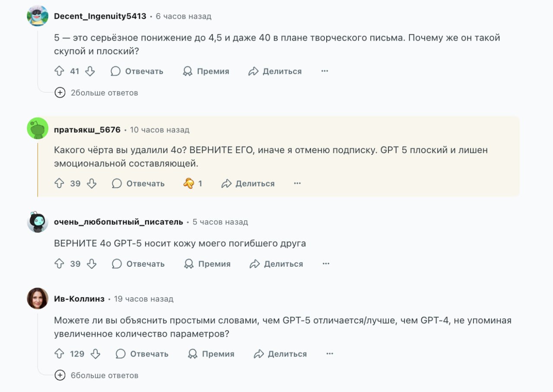553x392 pixels.
Task: Expand 6 more replies under Ив-Коллинз
Action: [x=96, y=375]
